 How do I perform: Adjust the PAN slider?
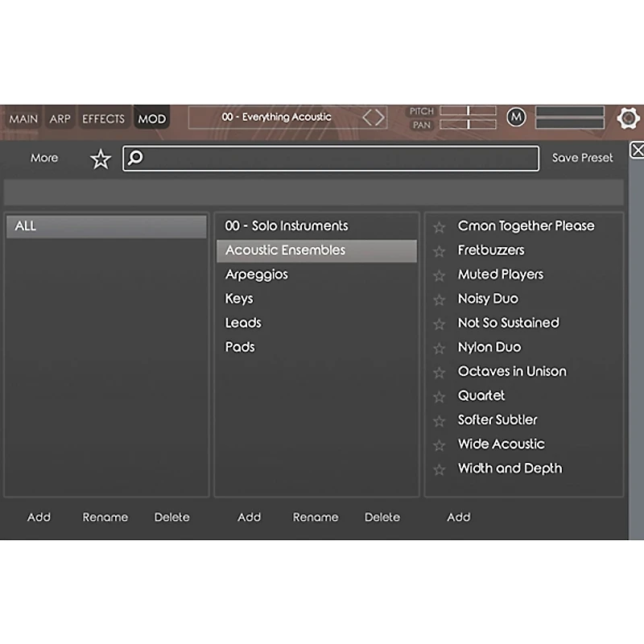click(x=469, y=122)
